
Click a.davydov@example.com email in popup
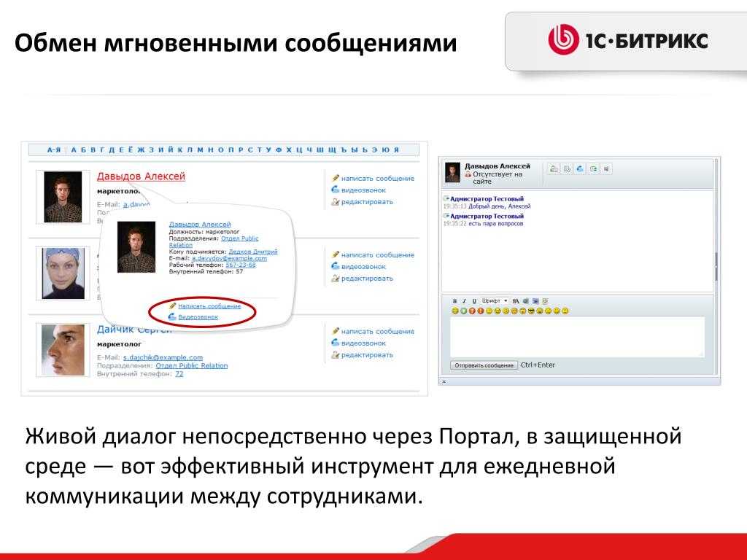229,258
